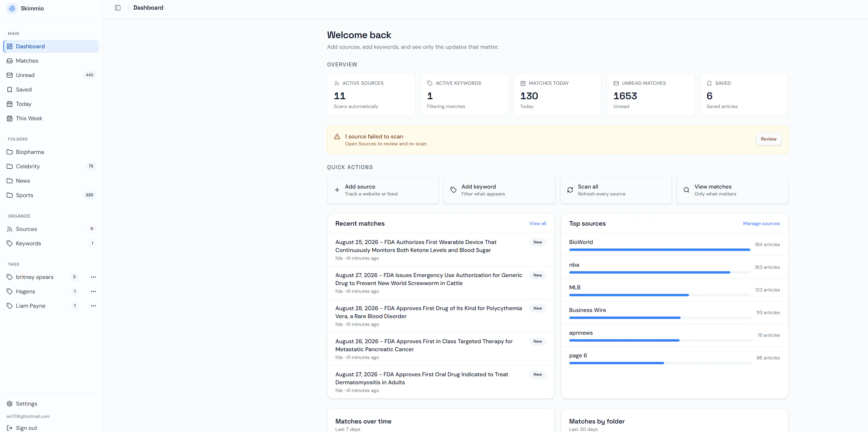The width and height of the screenshot is (868, 432).
Task: Go to Matches in the sidebar
Action: 51,61
